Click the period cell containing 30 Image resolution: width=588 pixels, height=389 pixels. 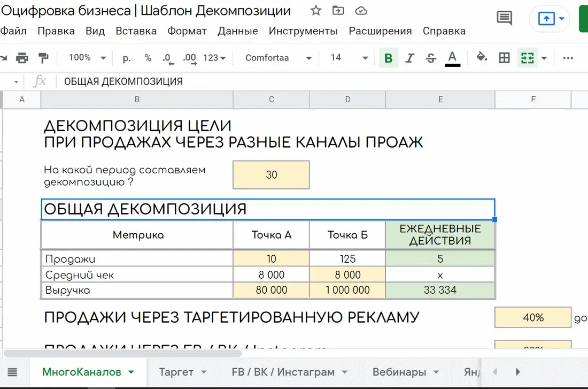pos(271,174)
